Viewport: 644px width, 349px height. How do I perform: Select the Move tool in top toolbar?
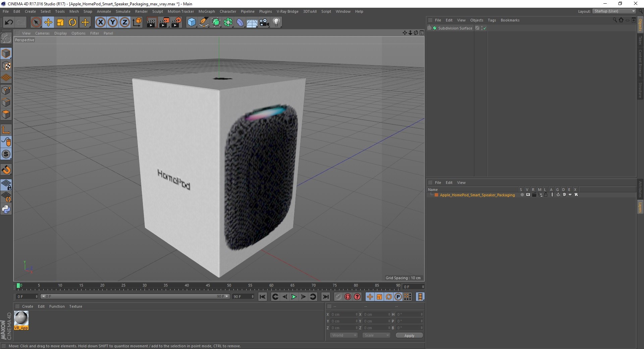[x=48, y=22]
